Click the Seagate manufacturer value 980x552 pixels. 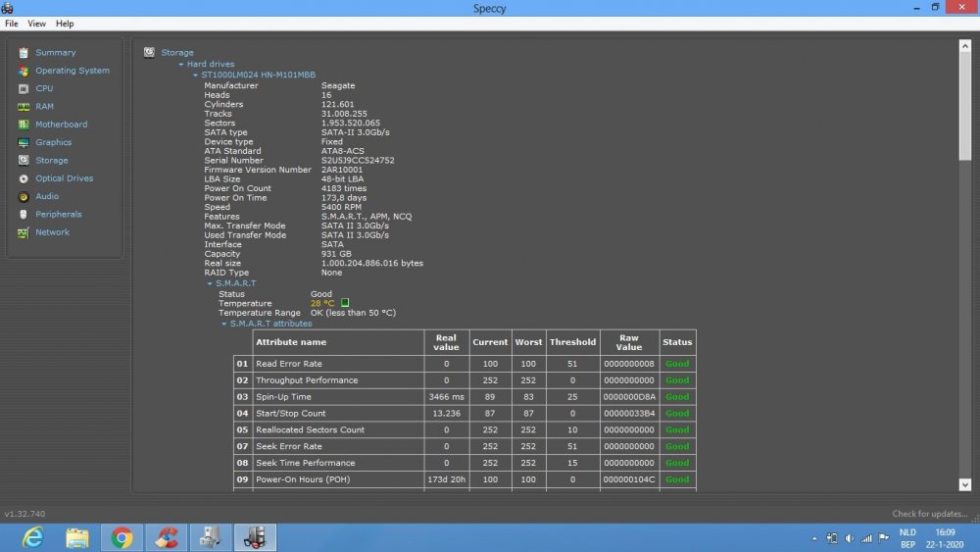click(x=338, y=85)
